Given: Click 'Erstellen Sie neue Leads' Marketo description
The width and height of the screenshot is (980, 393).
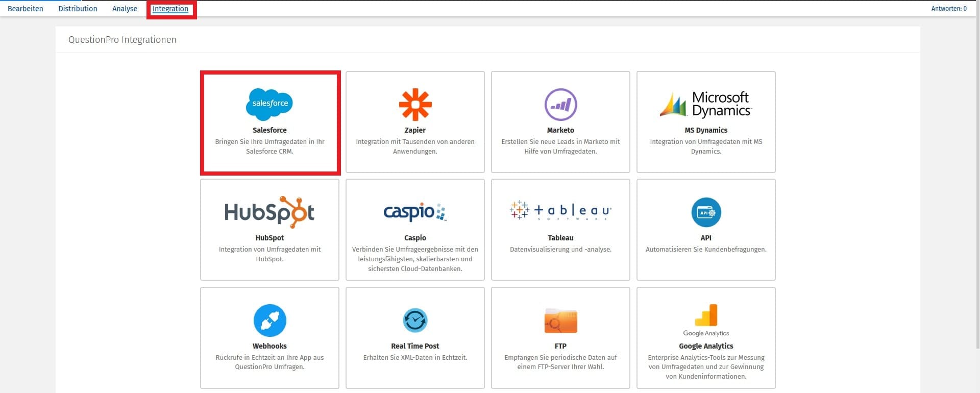Looking at the screenshot, I should tap(560, 146).
